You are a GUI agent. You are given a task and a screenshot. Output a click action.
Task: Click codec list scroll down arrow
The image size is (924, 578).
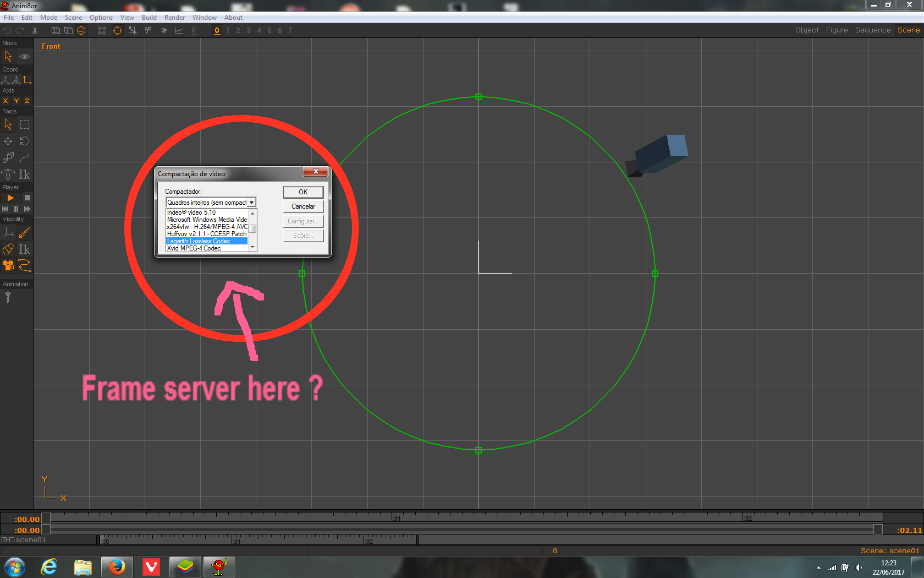pos(252,248)
